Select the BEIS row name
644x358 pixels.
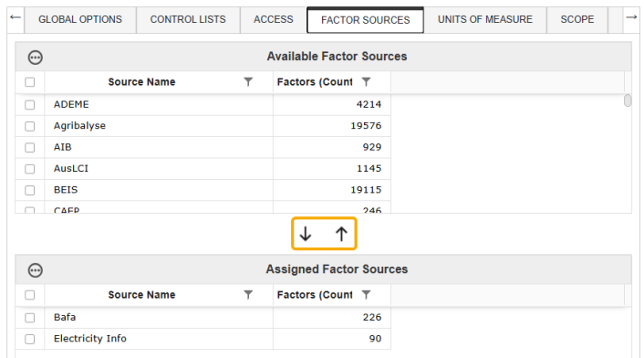(66, 190)
